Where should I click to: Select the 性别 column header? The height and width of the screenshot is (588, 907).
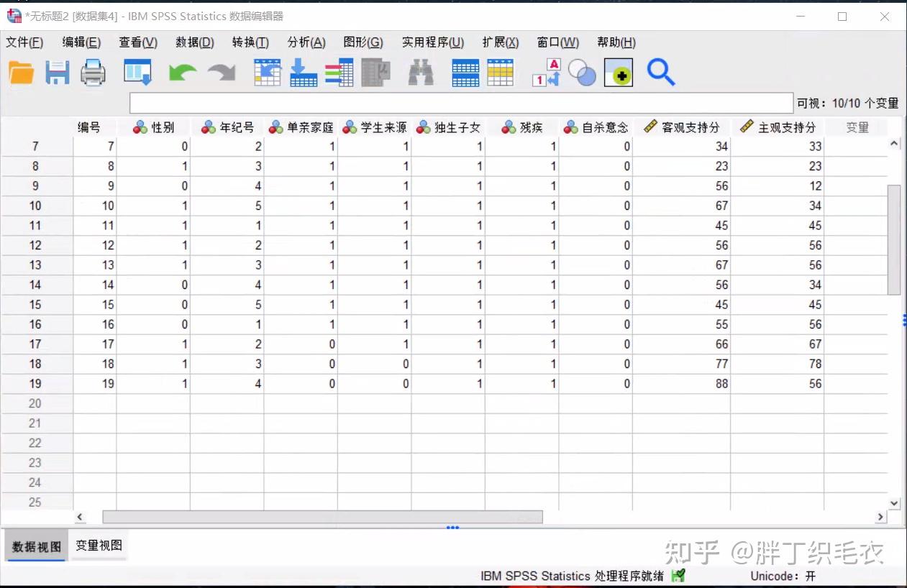[x=153, y=127]
